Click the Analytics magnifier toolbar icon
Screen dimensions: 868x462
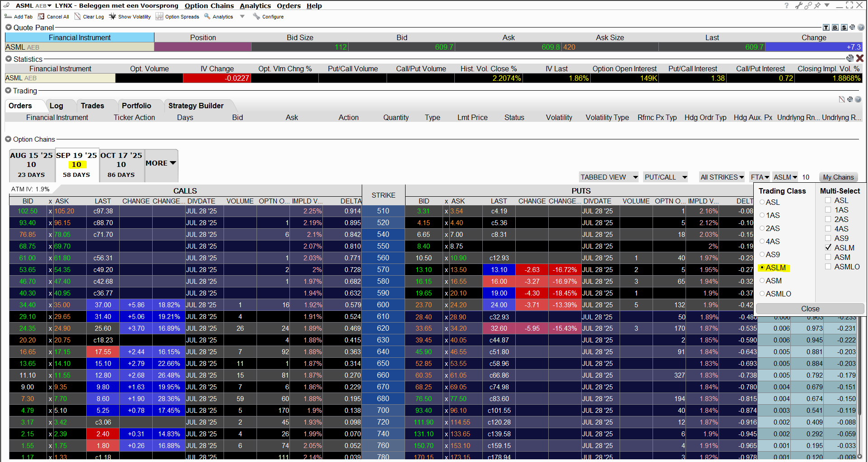click(x=207, y=16)
